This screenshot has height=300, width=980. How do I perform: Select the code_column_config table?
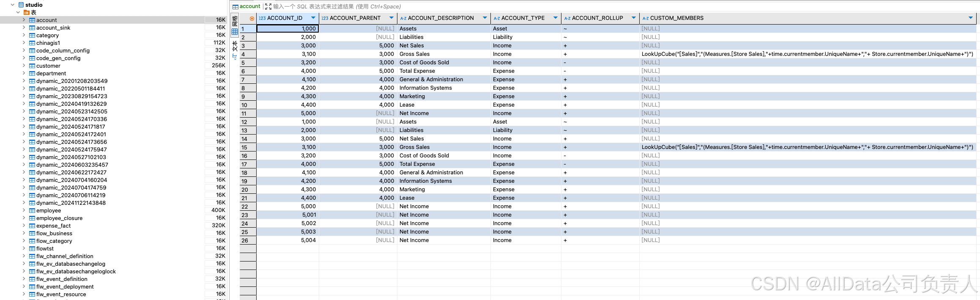point(63,50)
